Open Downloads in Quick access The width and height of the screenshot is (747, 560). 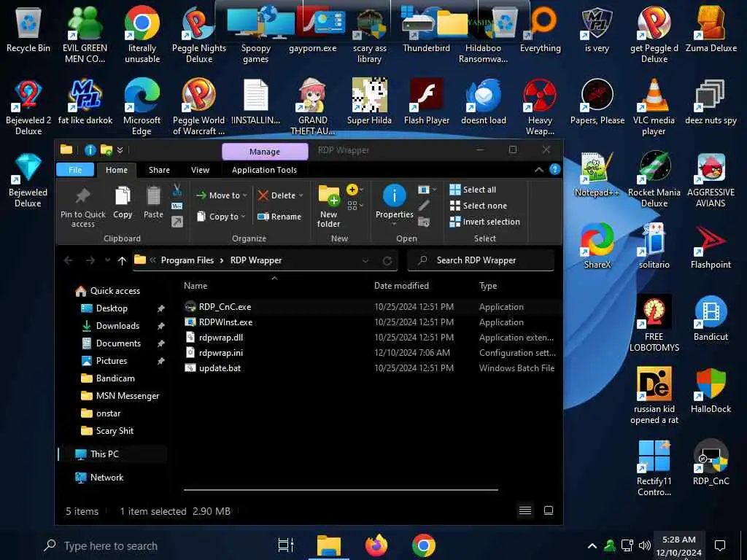click(x=117, y=326)
